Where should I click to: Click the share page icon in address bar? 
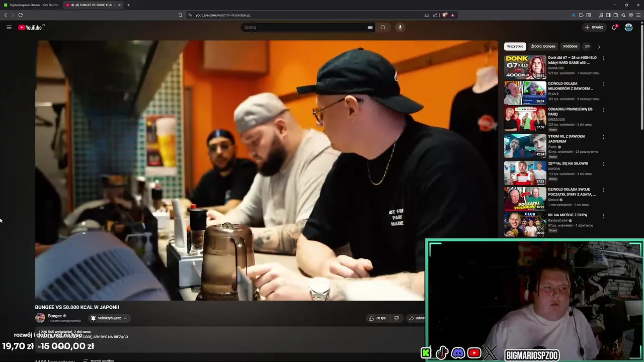[x=435, y=15]
